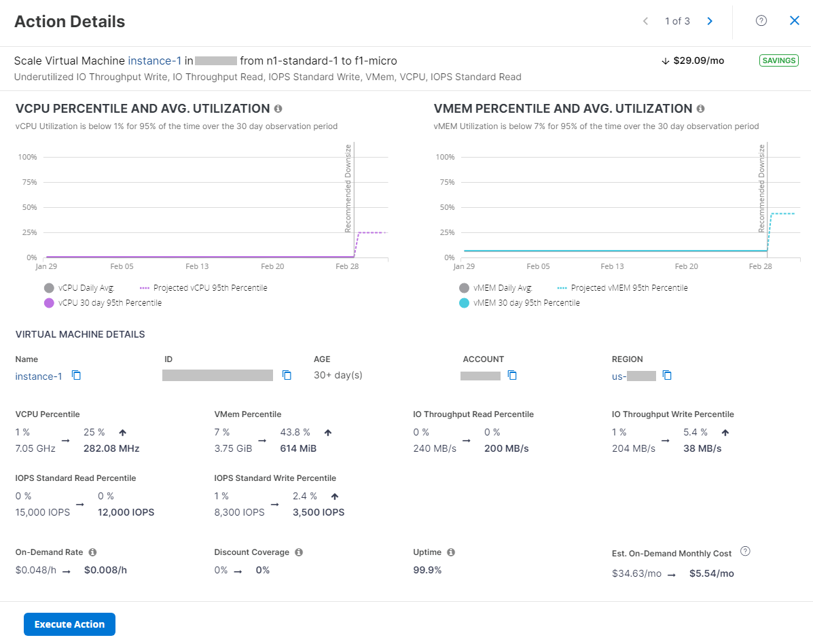Click the '1 of 3' pagination text
The image size is (813, 644).
point(677,21)
